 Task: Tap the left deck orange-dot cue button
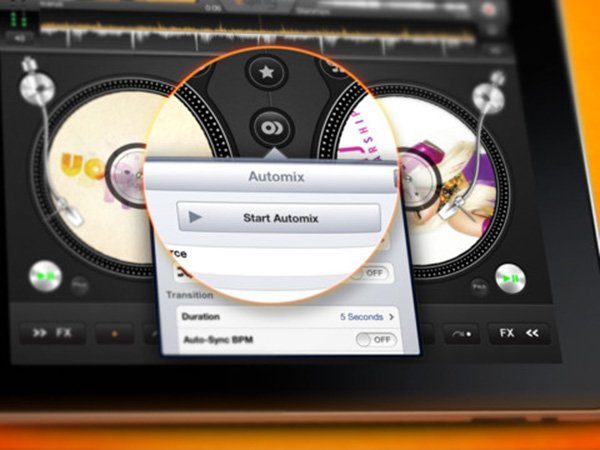point(114,334)
